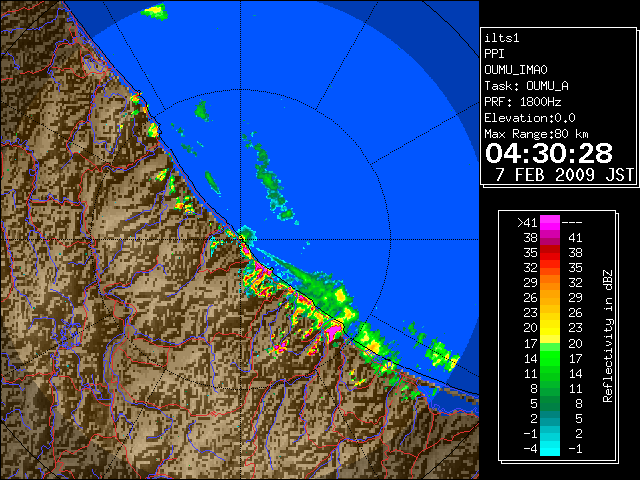Select the '7 FEB 2009 JST' date
Screen dimensions: 640x480
[564, 175]
